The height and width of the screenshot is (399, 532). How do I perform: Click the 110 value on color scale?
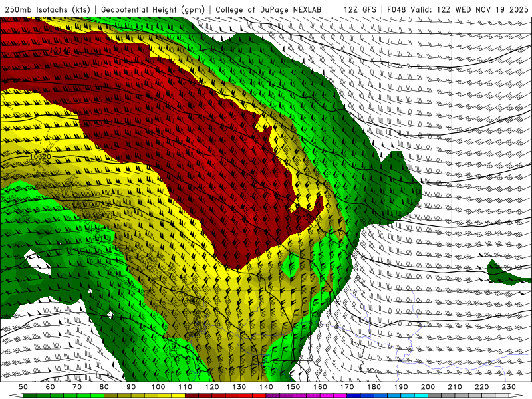(x=186, y=387)
